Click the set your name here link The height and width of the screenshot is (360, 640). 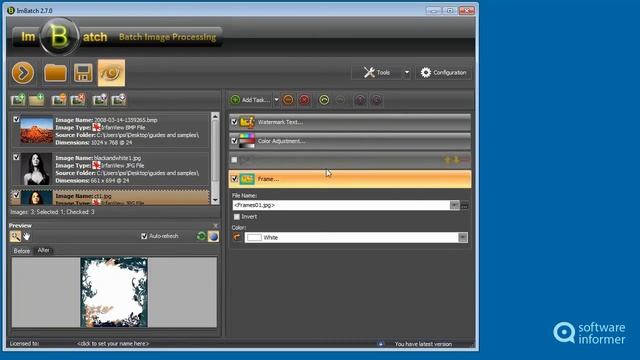coord(113,344)
